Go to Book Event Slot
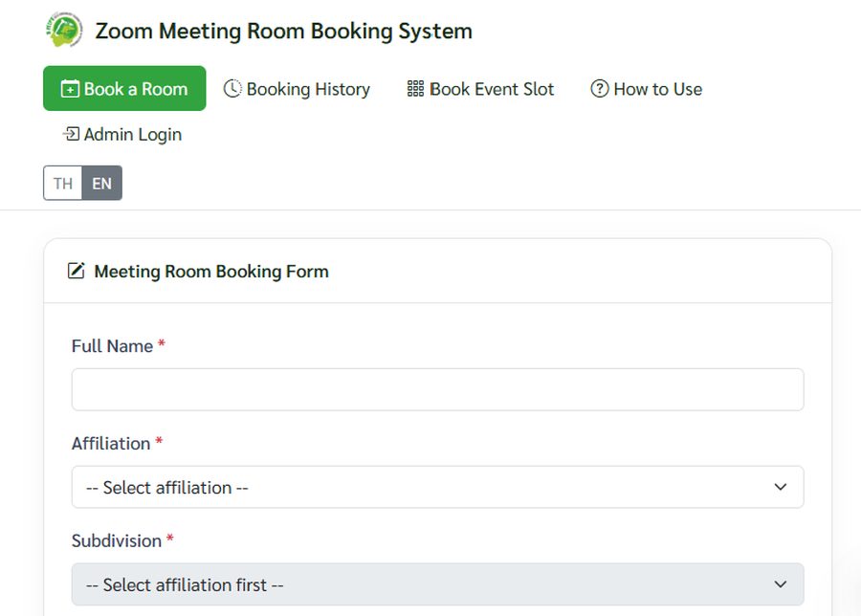 pos(480,88)
